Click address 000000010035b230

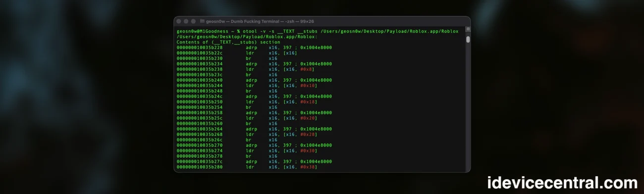click(200, 58)
